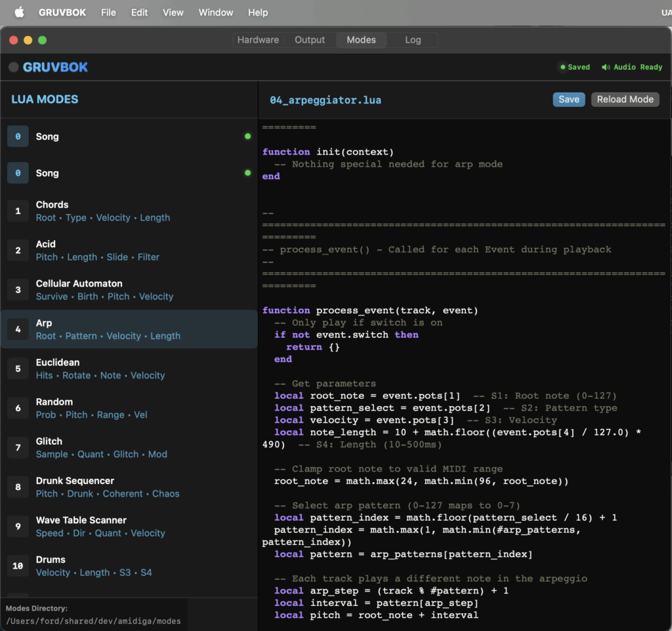Click the Arp mode number 4 badge icon
The image size is (672, 631).
[x=18, y=329]
